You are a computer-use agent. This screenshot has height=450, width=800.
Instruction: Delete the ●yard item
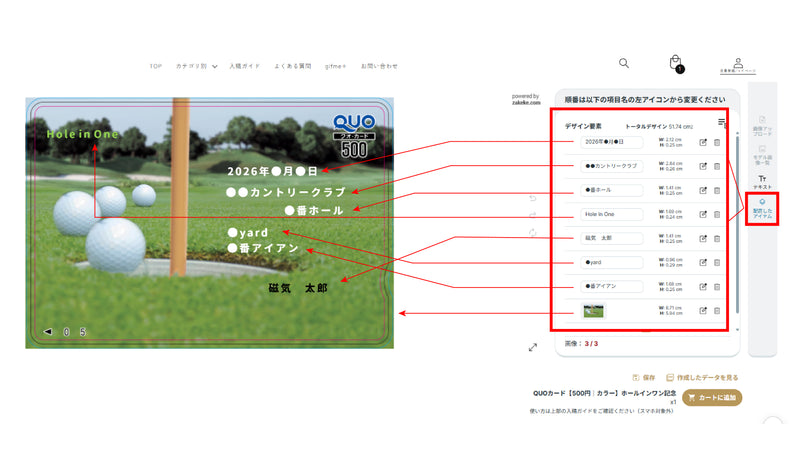pyautogui.click(x=717, y=262)
